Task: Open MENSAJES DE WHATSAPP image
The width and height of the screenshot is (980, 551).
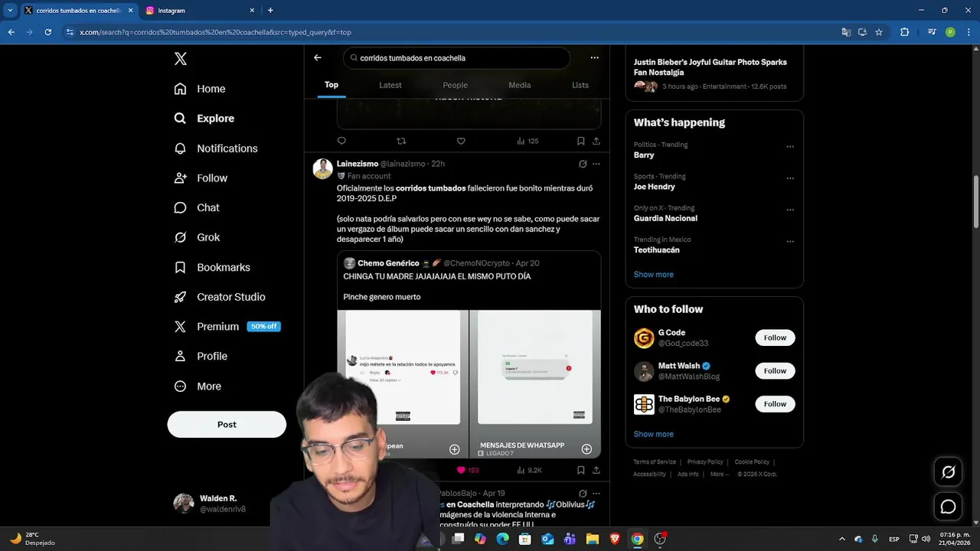Action: 535,383
